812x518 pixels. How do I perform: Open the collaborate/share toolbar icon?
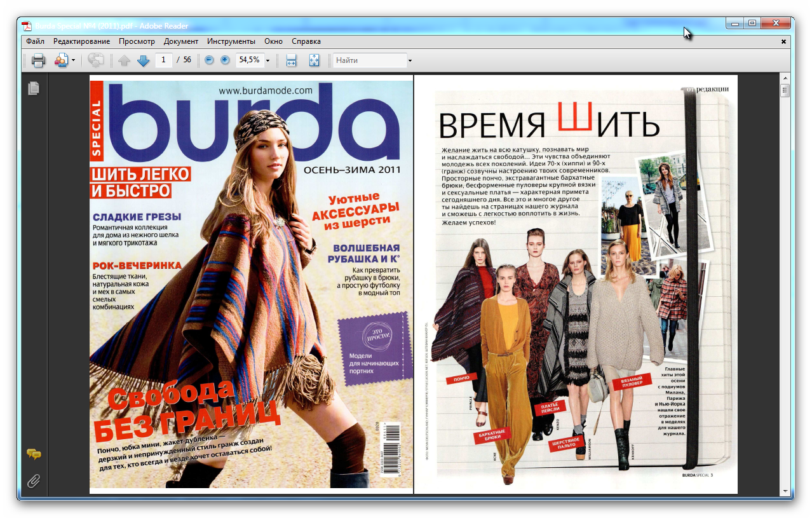click(61, 60)
